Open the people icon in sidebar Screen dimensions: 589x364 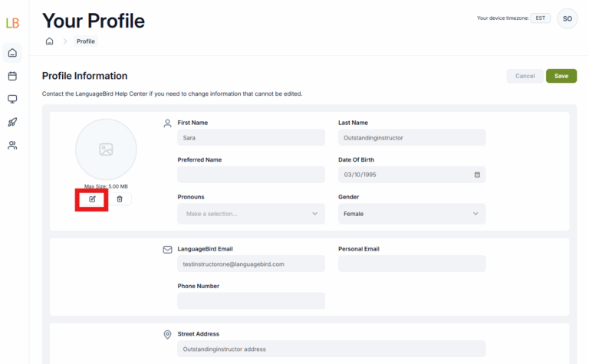click(12, 145)
